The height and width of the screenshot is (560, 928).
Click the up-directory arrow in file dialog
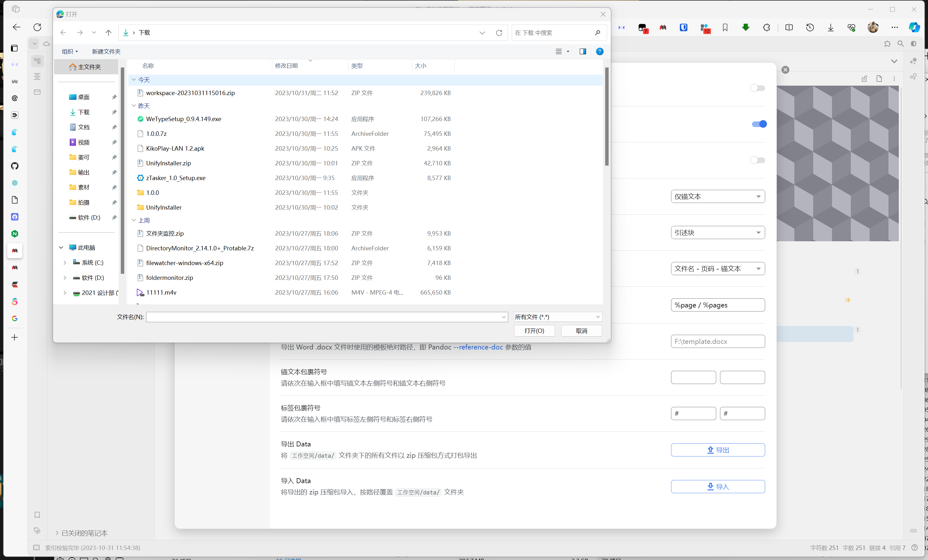tap(109, 33)
